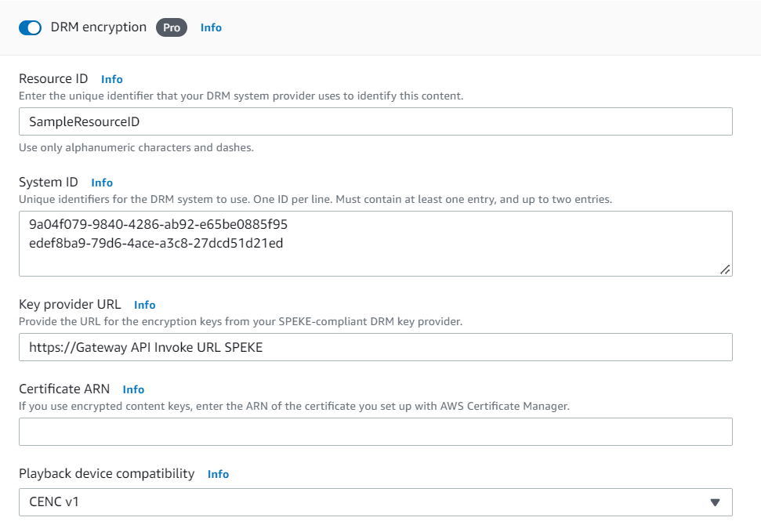Screen dimensions: 761x532
Task: Click the Resource ID field label
Action: (53, 79)
